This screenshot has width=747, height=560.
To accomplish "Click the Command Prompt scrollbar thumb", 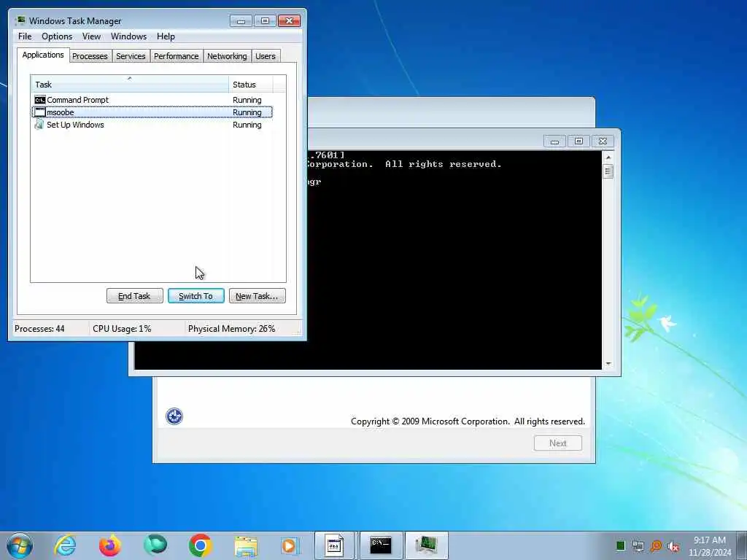I will 608,171.
